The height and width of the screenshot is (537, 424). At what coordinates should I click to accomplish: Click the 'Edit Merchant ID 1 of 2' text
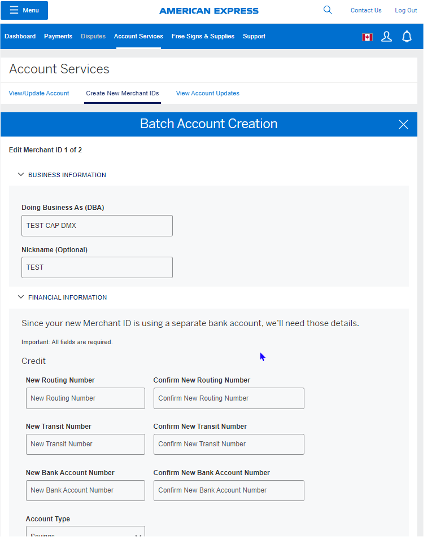click(45, 150)
